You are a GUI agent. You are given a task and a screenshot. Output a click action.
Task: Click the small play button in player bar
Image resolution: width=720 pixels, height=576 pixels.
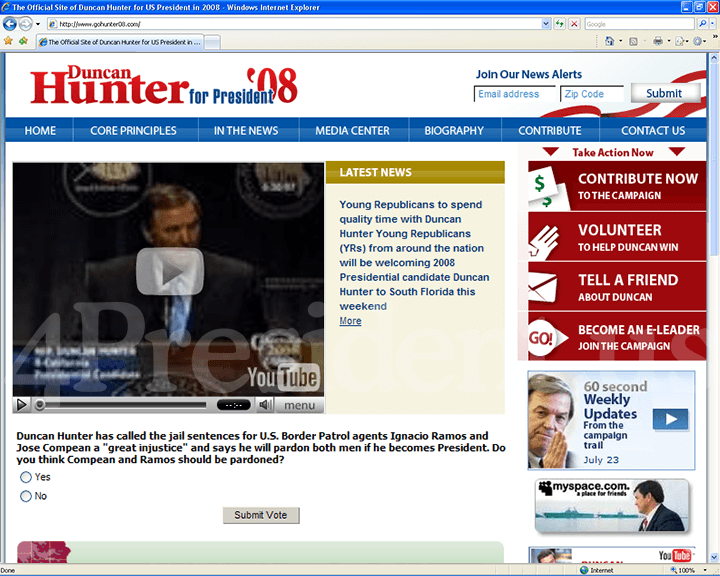point(21,405)
